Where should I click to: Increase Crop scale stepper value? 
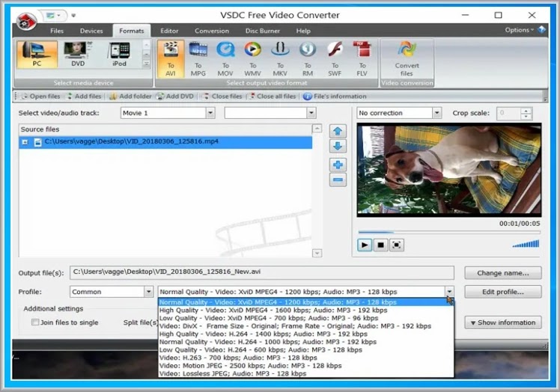pos(526,110)
